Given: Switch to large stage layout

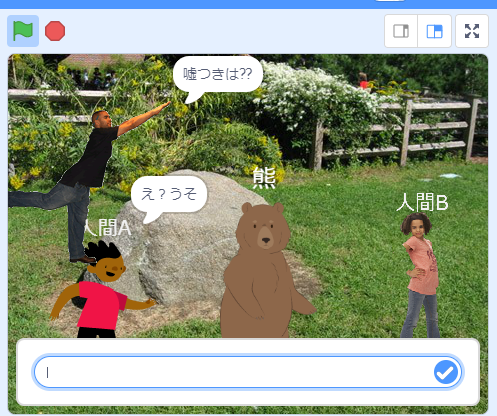Looking at the screenshot, I should [x=435, y=31].
